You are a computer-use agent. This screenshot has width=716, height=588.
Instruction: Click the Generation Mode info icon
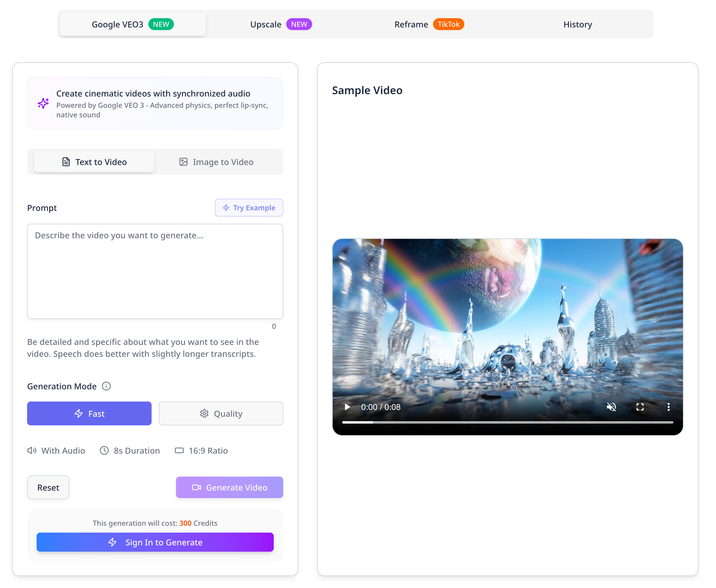point(106,386)
